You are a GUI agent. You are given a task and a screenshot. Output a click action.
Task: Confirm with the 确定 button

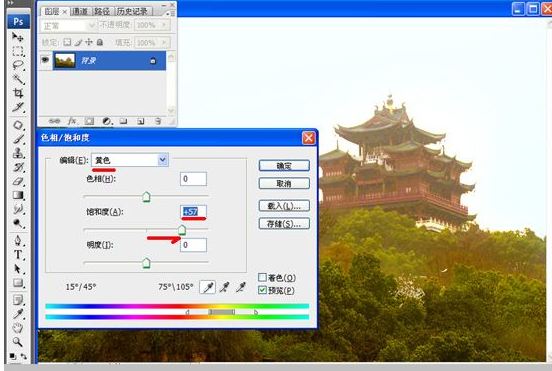(x=284, y=166)
